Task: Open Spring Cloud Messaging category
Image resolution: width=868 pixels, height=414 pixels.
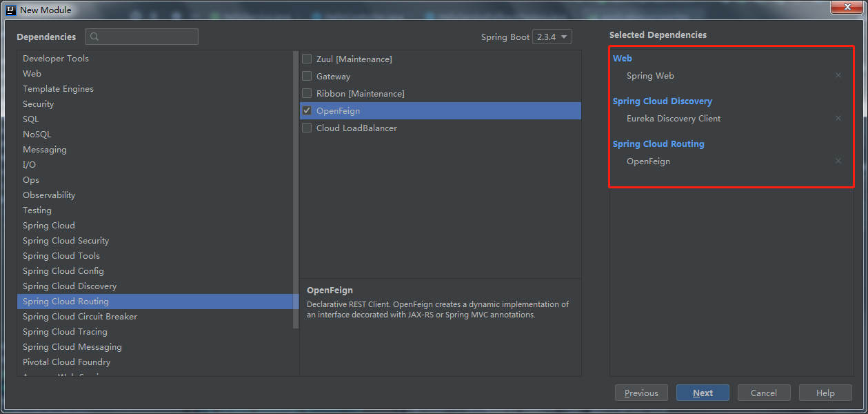Action: [157, 347]
